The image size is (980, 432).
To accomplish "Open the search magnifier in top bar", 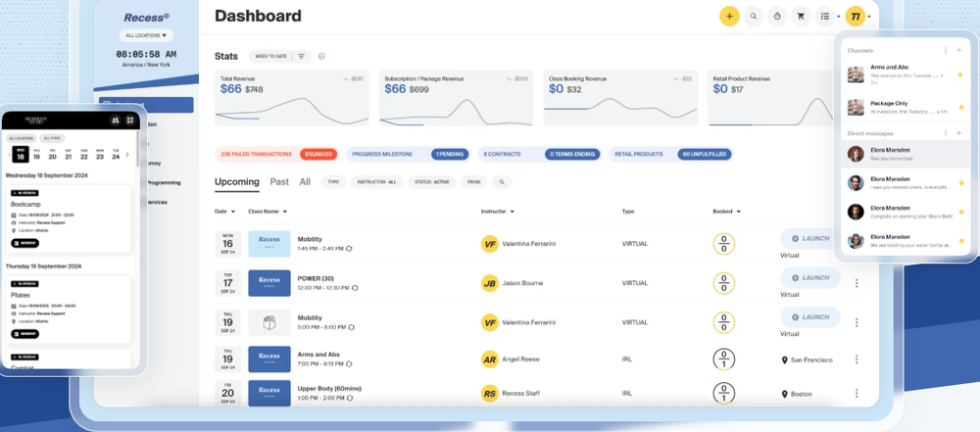I will [x=753, y=17].
